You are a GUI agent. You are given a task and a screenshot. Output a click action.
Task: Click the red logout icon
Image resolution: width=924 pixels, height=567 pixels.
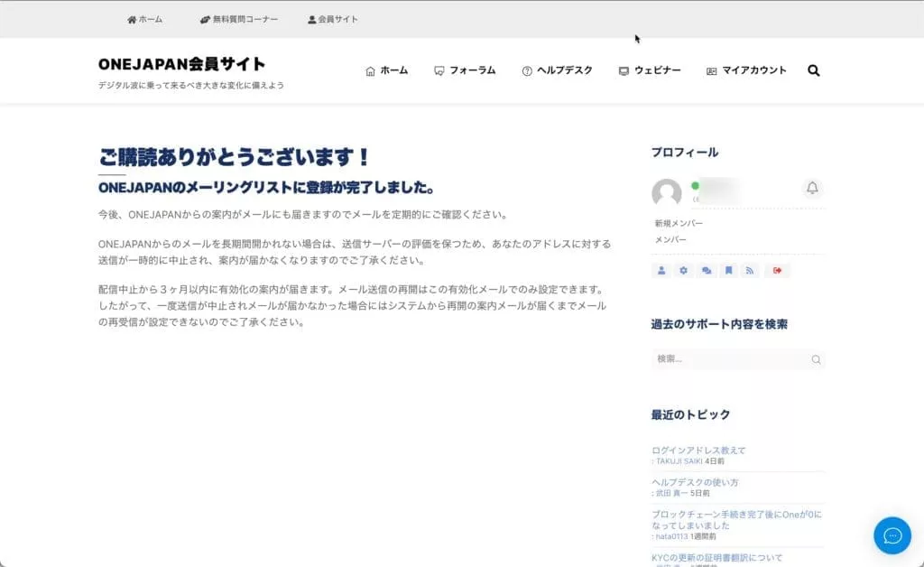[777, 270]
